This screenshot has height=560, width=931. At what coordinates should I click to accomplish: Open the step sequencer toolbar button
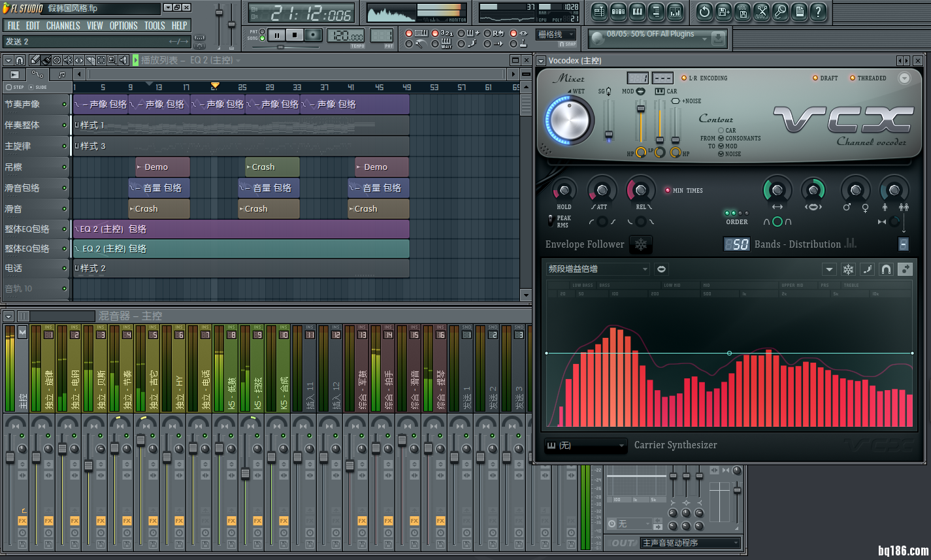618,11
